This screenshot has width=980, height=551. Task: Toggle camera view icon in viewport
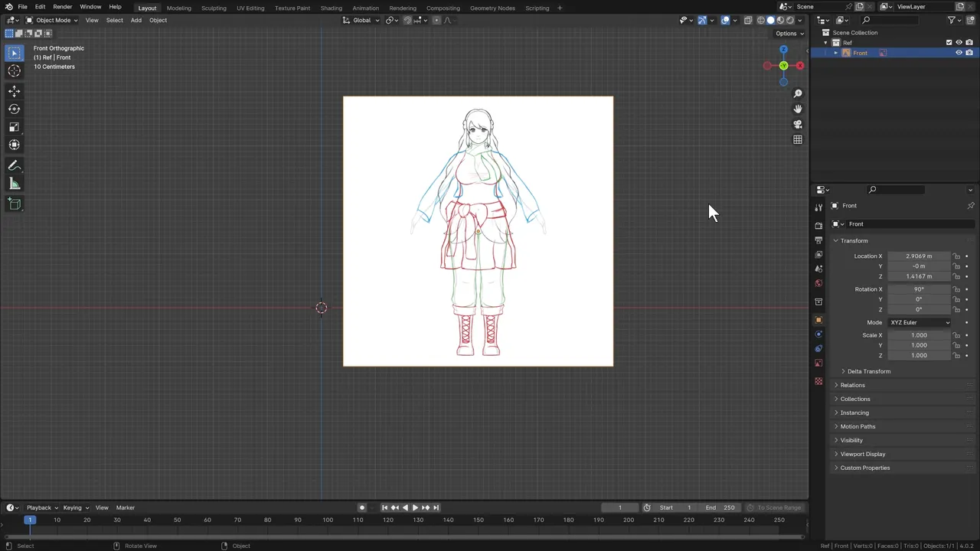798,124
